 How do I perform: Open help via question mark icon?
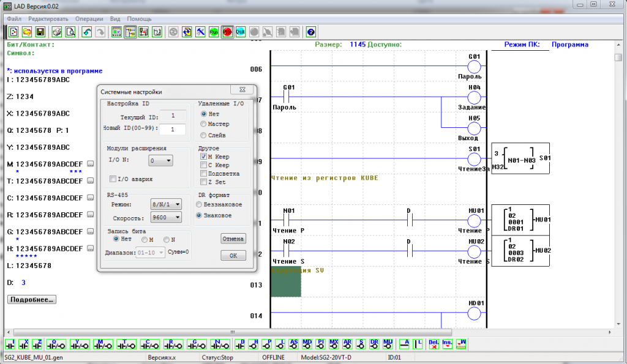coord(310,32)
